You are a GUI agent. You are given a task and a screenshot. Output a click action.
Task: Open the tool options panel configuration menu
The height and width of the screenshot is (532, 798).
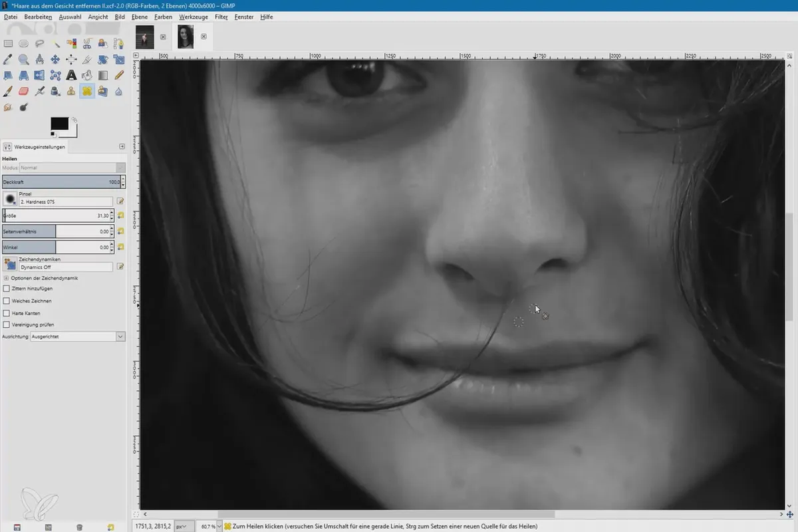(122, 146)
